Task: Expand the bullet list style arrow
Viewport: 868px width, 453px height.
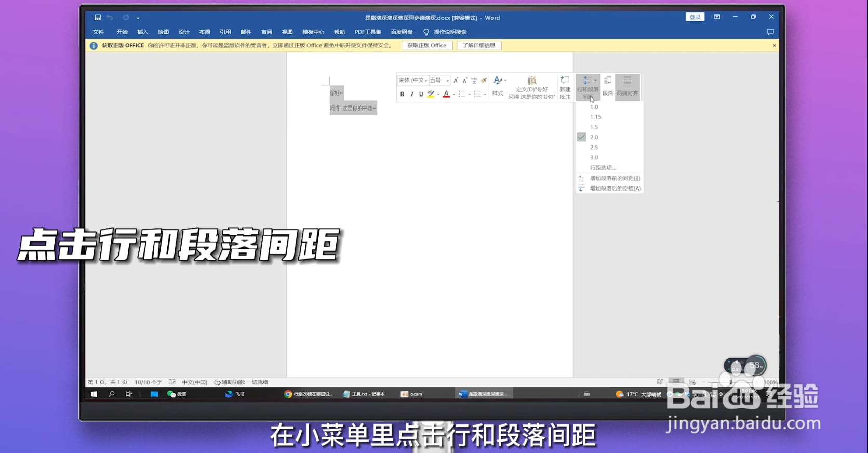Action: coord(469,95)
